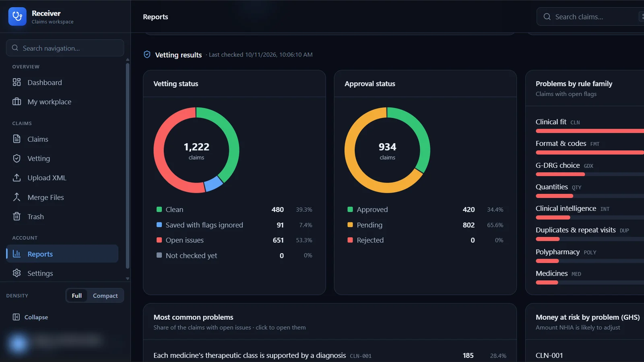Click the Receiver stethoscope logo icon
The width and height of the screenshot is (644, 362).
17,16
